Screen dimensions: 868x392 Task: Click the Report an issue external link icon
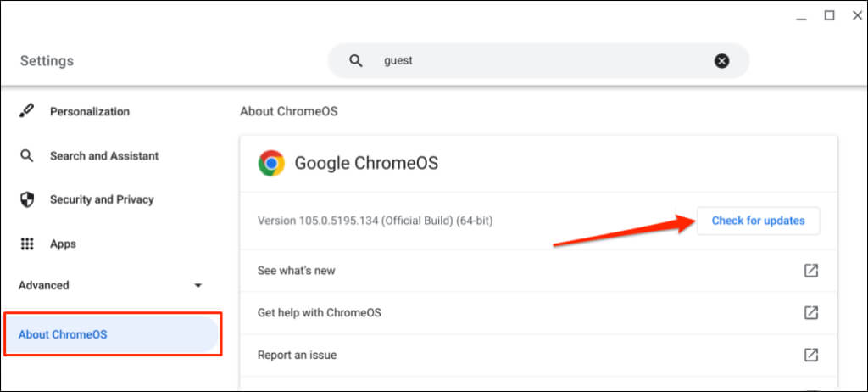[811, 355]
